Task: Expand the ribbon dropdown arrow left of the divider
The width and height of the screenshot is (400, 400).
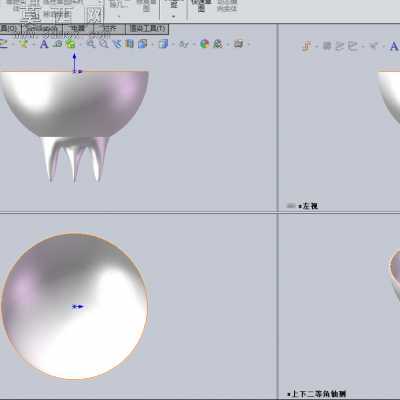Action: (174, 16)
